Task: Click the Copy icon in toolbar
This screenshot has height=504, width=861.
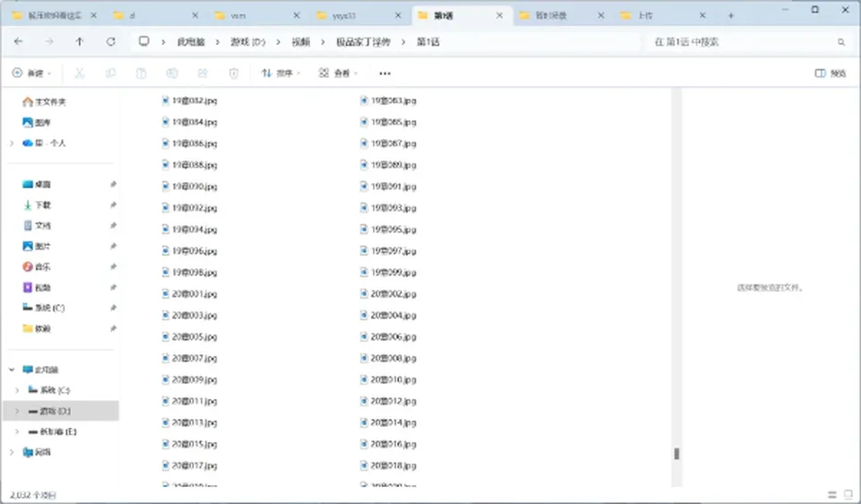Action: tap(110, 73)
